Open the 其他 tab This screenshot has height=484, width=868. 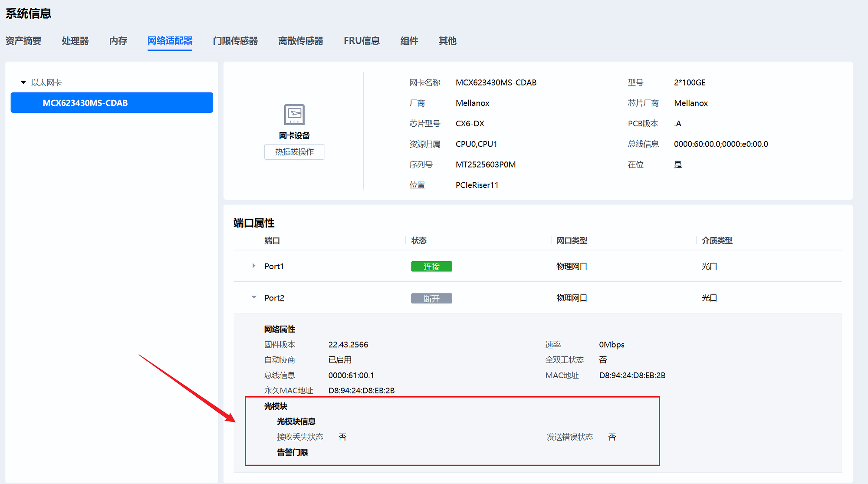pyautogui.click(x=447, y=41)
